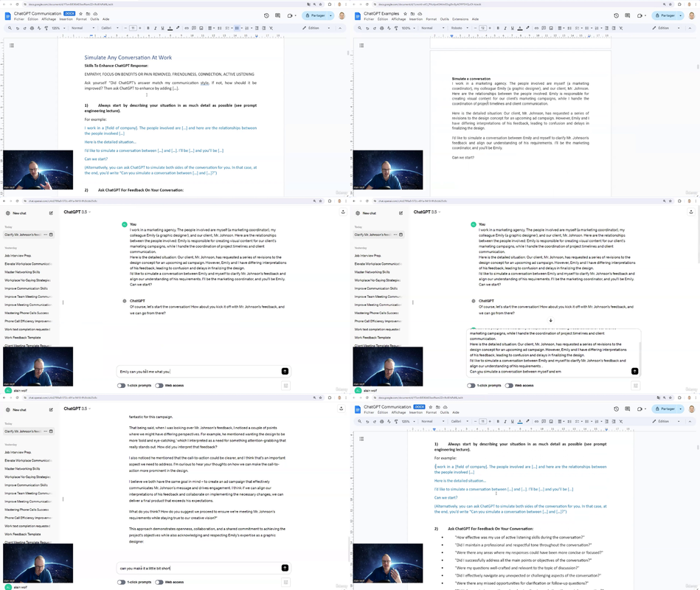This screenshot has height=590, width=700.
Task: Click the scroll-to-bottom arrow in the chat
Action: (x=550, y=320)
